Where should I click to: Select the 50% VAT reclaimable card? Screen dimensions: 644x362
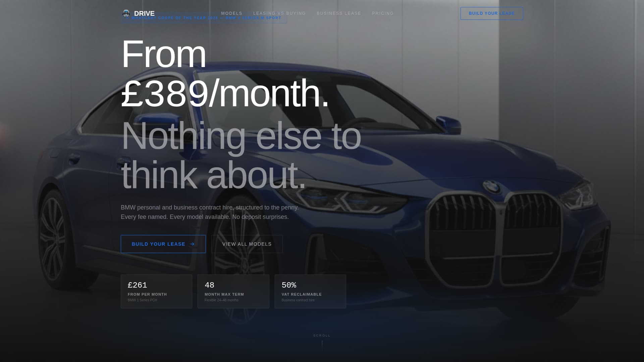pyautogui.click(x=310, y=291)
